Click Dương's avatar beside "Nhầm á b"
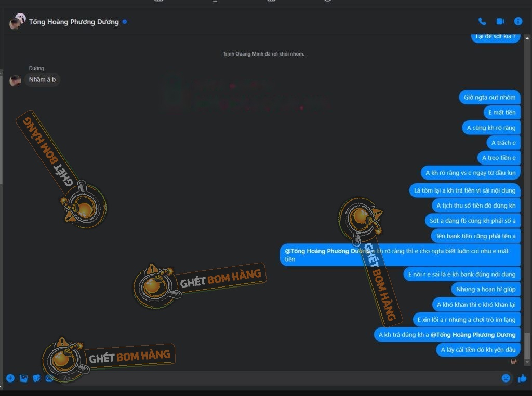The width and height of the screenshot is (532, 396). (15, 80)
